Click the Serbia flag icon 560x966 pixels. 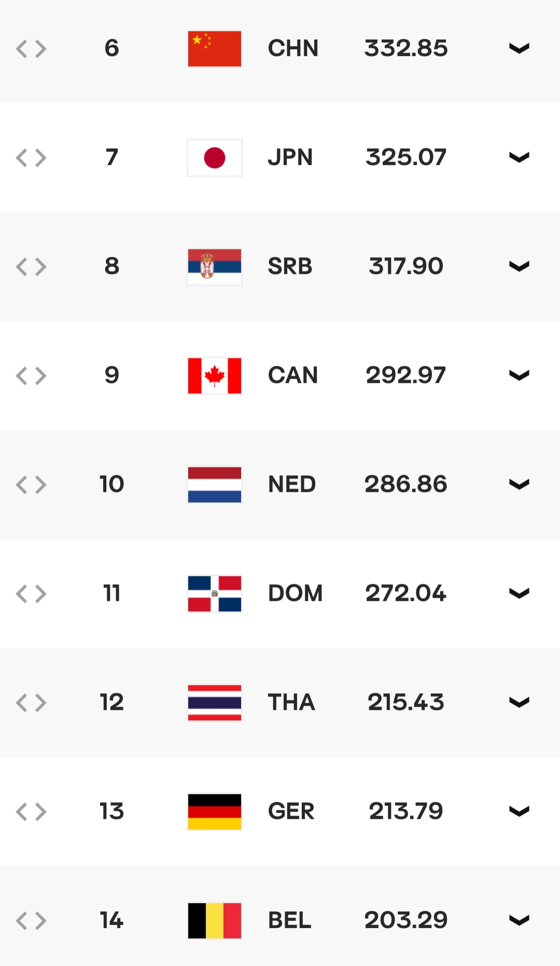(x=214, y=267)
